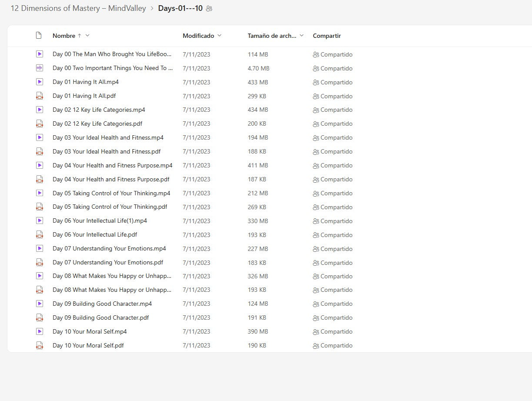Click PDF icon for Day 02 12 Key Life Categories.pdf
The image size is (532, 401).
[x=40, y=124]
